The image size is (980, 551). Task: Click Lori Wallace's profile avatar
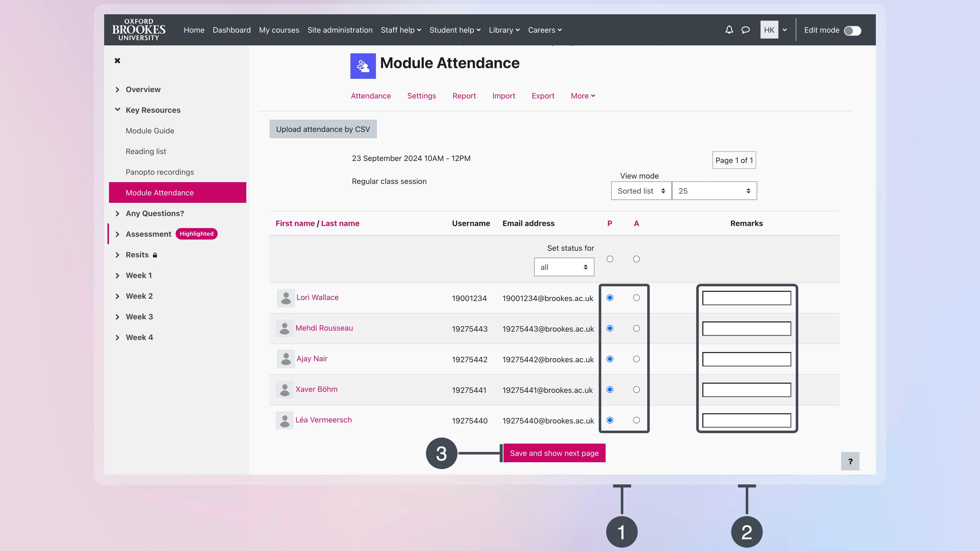tap(286, 298)
